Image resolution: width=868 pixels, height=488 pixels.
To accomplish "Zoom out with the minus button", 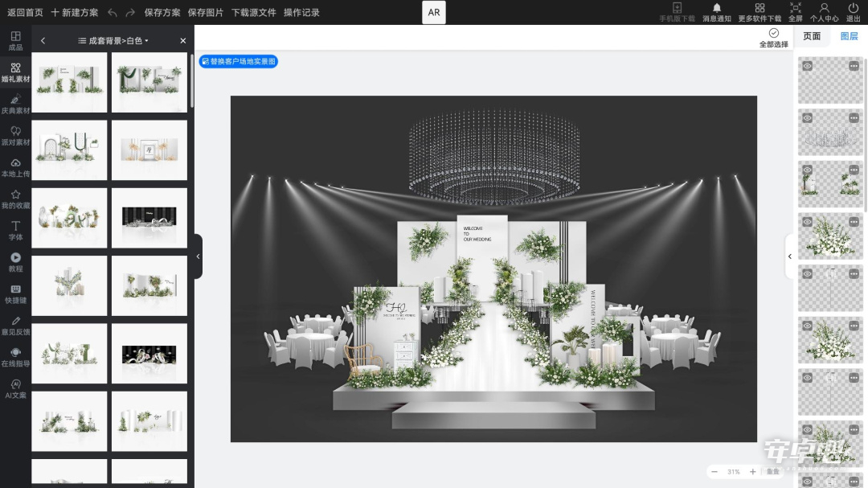I will 714,472.
